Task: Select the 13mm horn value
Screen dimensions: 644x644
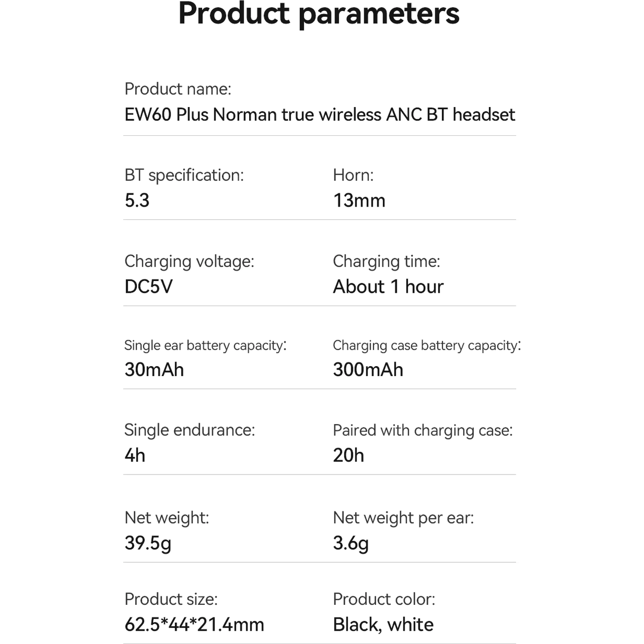Action: click(359, 201)
